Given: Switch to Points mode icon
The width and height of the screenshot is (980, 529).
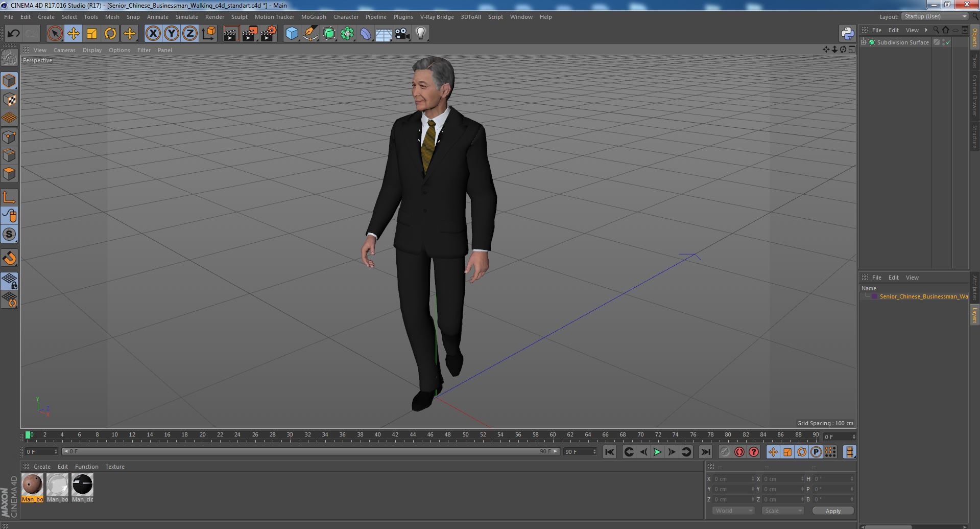Looking at the screenshot, I should (9, 137).
